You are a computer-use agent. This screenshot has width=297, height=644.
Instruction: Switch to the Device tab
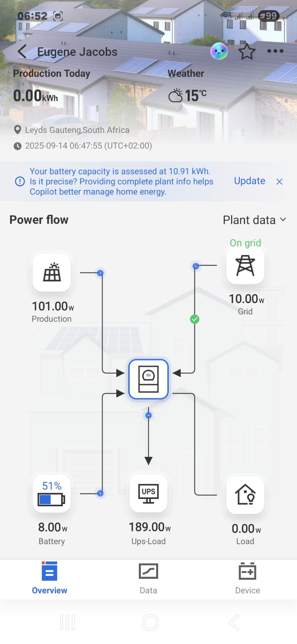click(x=248, y=578)
